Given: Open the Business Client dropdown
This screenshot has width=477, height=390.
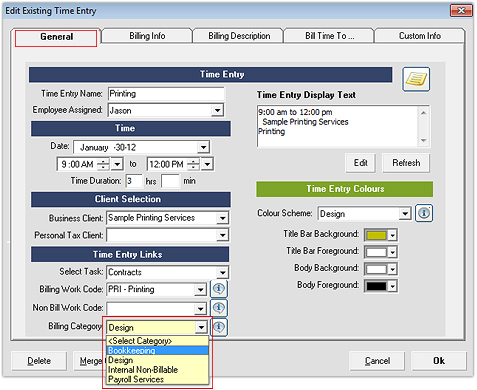Looking at the screenshot, I should (222, 218).
